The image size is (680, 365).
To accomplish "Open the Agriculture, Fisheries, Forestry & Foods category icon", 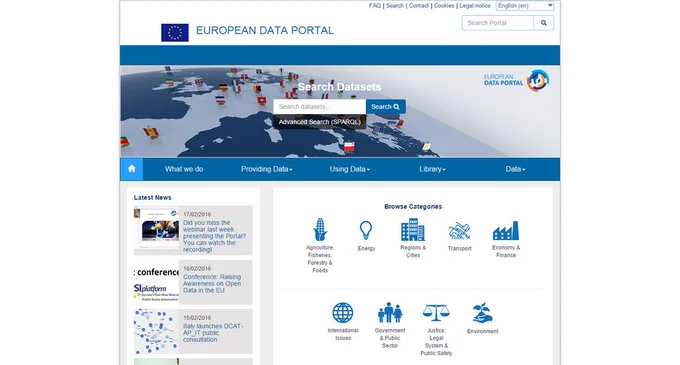I will click(x=320, y=230).
